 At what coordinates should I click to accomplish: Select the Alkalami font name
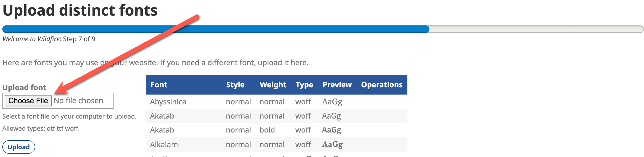click(x=165, y=145)
